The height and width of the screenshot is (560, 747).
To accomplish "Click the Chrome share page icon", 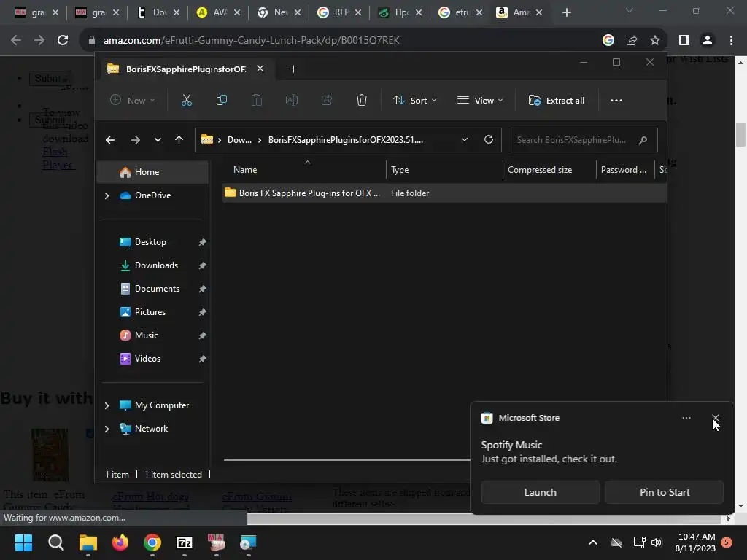I will 632,41.
